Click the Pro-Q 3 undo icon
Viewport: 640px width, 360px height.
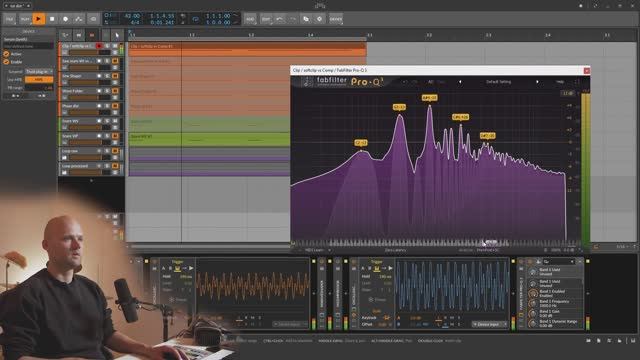point(405,82)
